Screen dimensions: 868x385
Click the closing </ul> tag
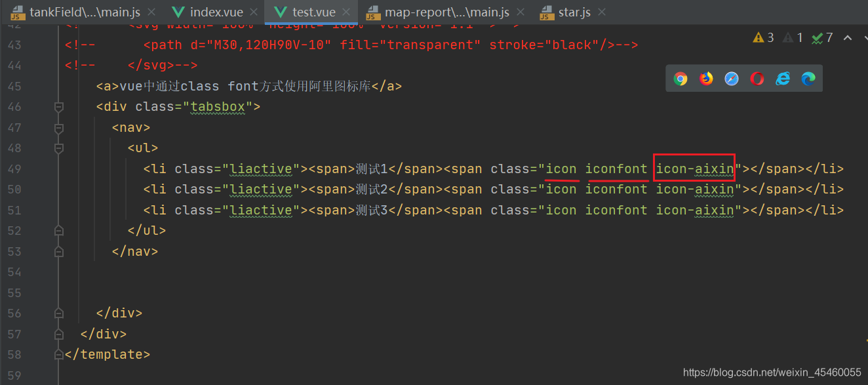click(x=147, y=231)
